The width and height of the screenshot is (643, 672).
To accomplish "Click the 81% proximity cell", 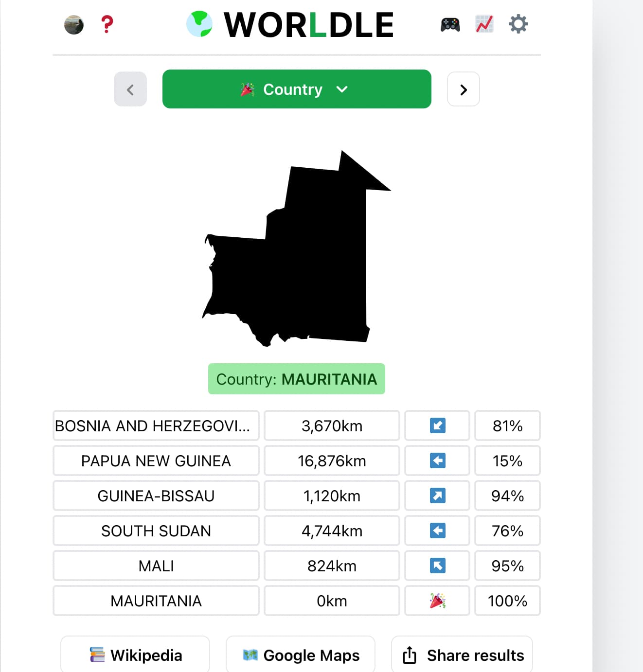I will 507,426.
